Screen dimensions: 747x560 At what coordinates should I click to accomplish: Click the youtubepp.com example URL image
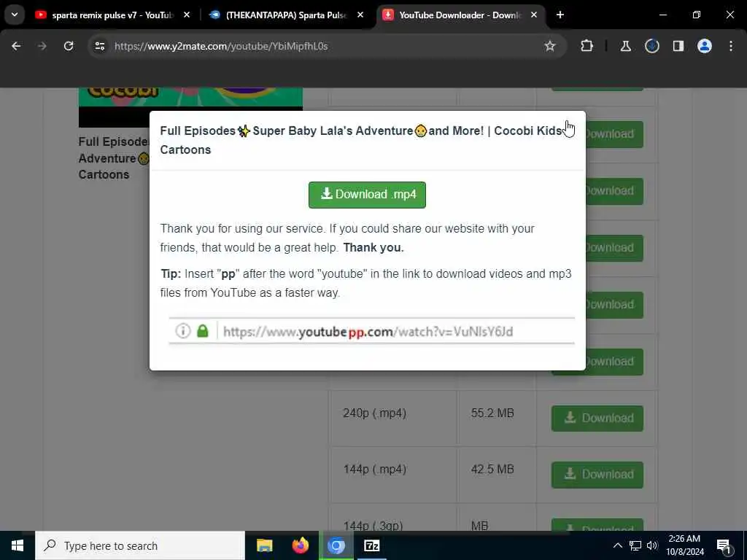click(x=371, y=331)
